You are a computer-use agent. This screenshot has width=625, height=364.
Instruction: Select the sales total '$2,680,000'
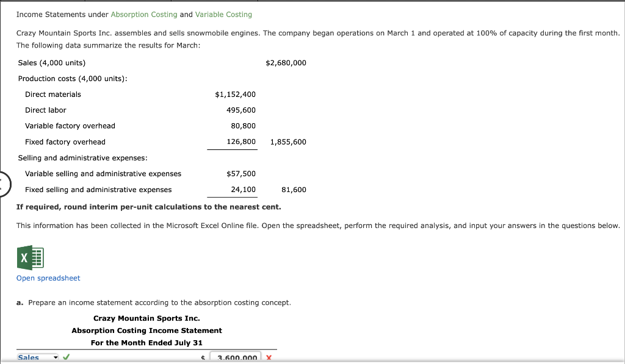click(286, 63)
